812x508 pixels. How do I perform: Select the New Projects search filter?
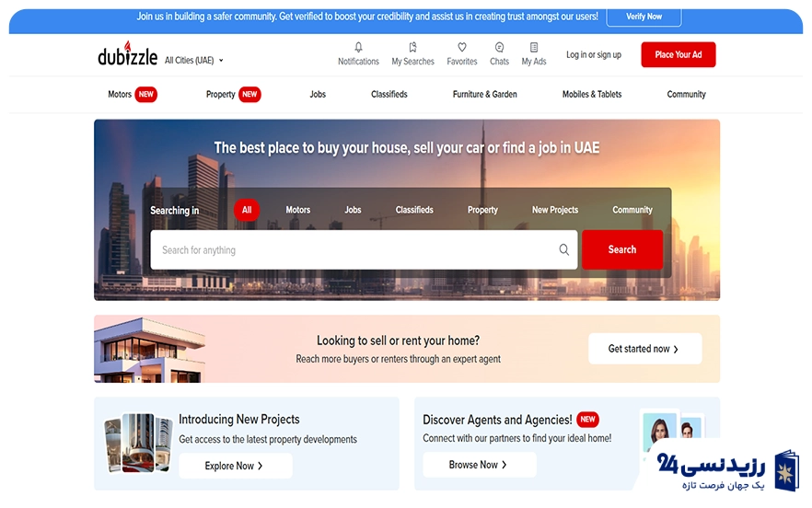(555, 210)
